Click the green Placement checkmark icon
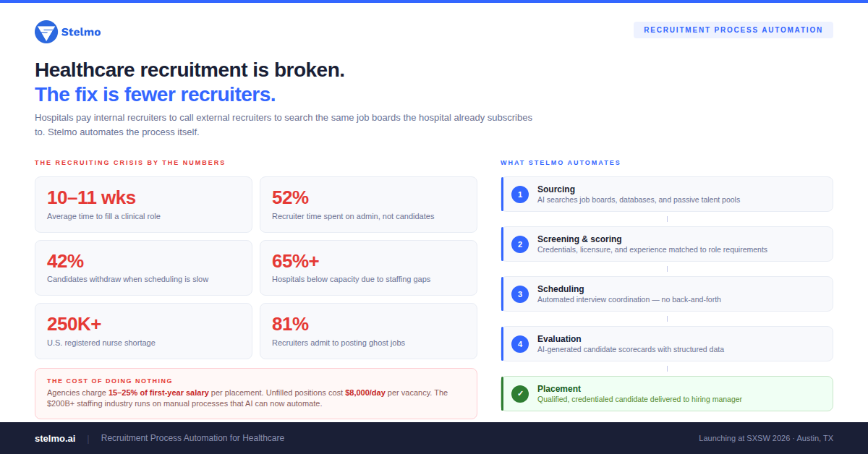The image size is (868, 454). (519, 394)
